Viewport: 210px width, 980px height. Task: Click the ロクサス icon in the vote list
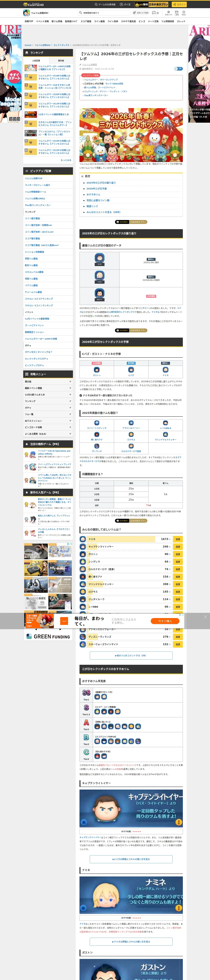[83, 592]
